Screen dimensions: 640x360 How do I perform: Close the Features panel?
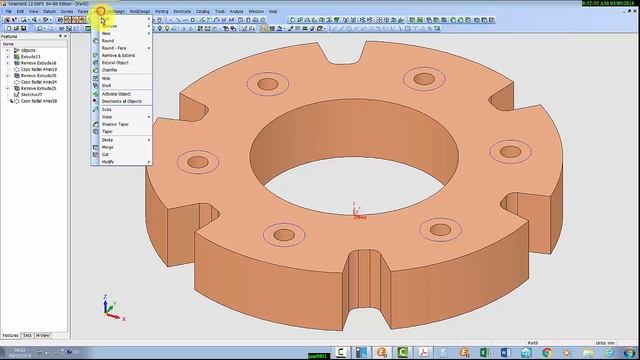pos(65,36)
